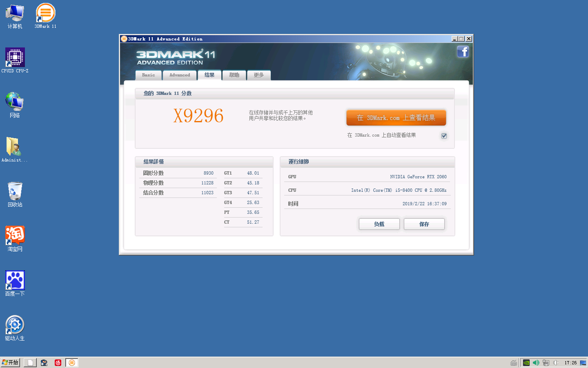
Task: Click the GT4 result 25.63
Action: pos(253,203)
